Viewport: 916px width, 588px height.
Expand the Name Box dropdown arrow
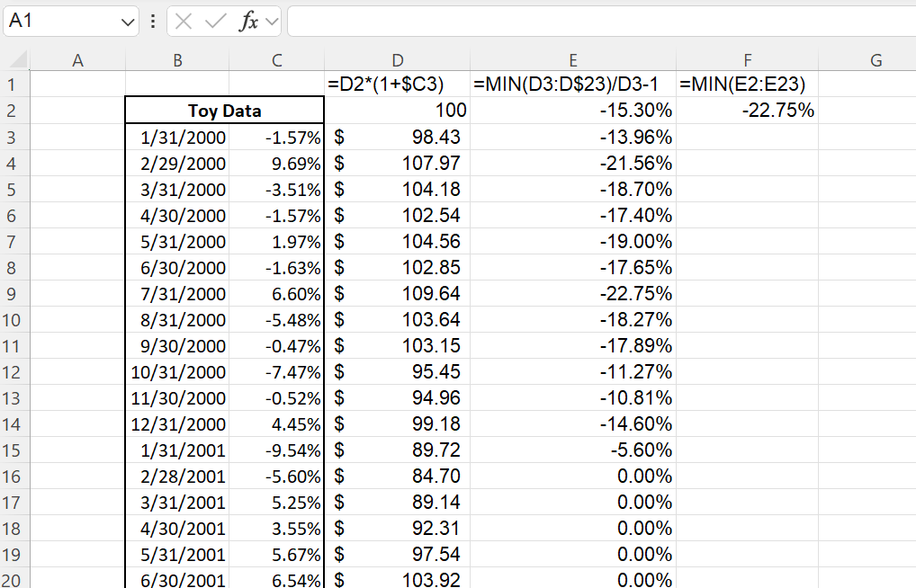coord(127,22)
